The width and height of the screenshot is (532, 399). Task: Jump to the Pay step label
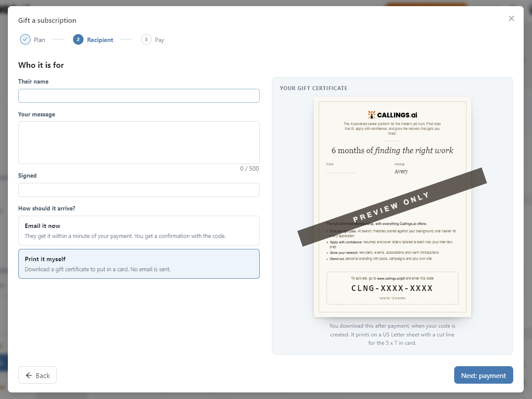(x=160, y=40)
